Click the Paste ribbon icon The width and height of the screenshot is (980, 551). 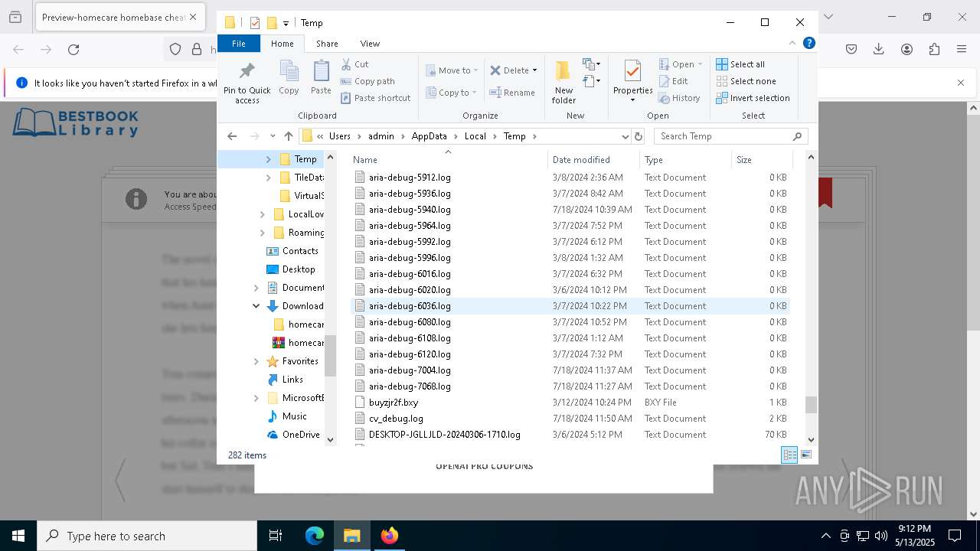(321, 77)
